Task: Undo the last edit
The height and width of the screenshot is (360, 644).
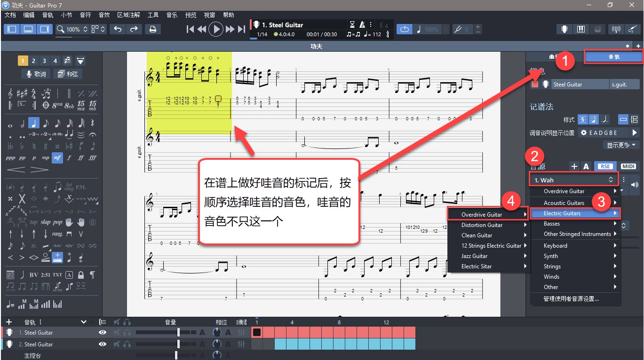Action: [118, 29]
